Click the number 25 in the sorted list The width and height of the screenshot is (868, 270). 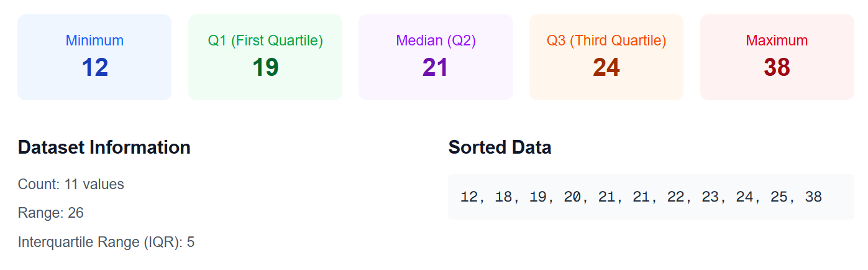779,197
